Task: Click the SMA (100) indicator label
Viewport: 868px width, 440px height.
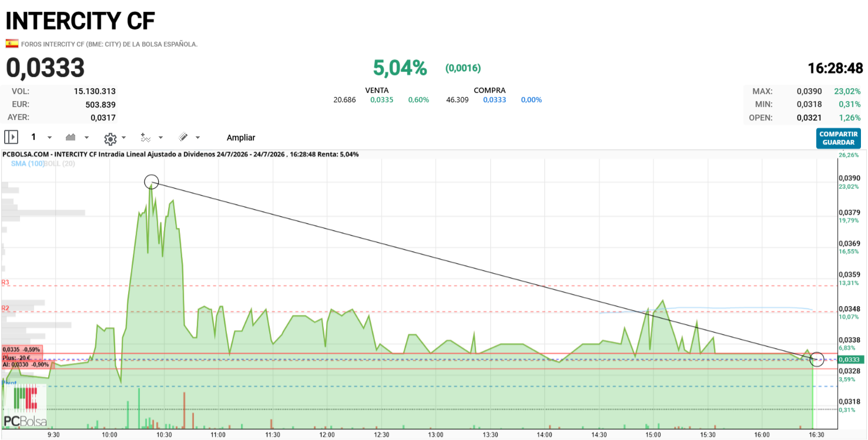Action: click(27, 163)
